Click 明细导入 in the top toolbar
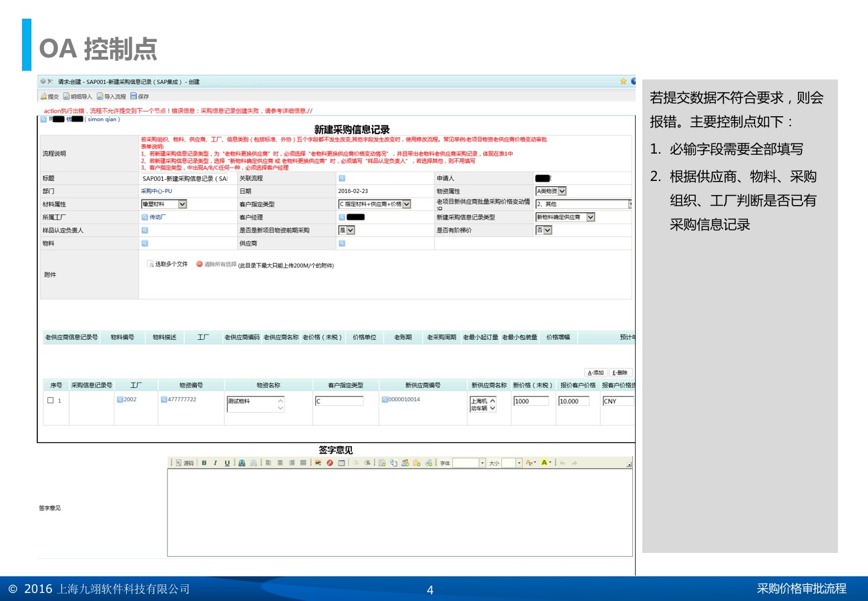The height and width of the screenshot is (601, 868). [x=77, y=97]
